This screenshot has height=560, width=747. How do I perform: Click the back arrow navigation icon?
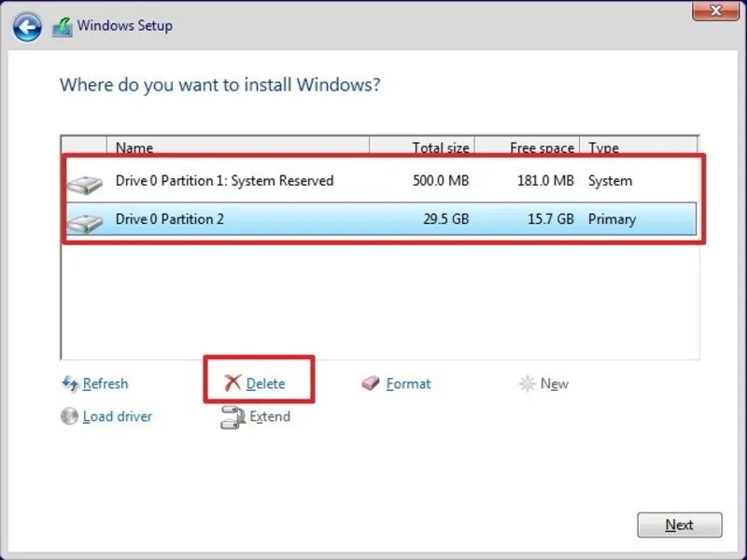27,26
